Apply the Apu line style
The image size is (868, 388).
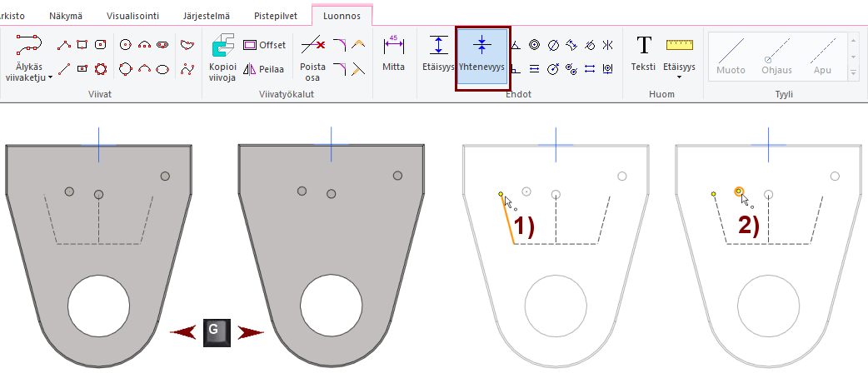pyautogui.click(x=823, y=55)
